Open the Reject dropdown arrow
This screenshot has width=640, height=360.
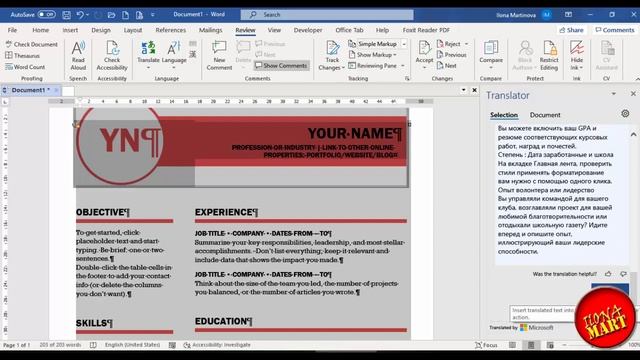[467, 44]
